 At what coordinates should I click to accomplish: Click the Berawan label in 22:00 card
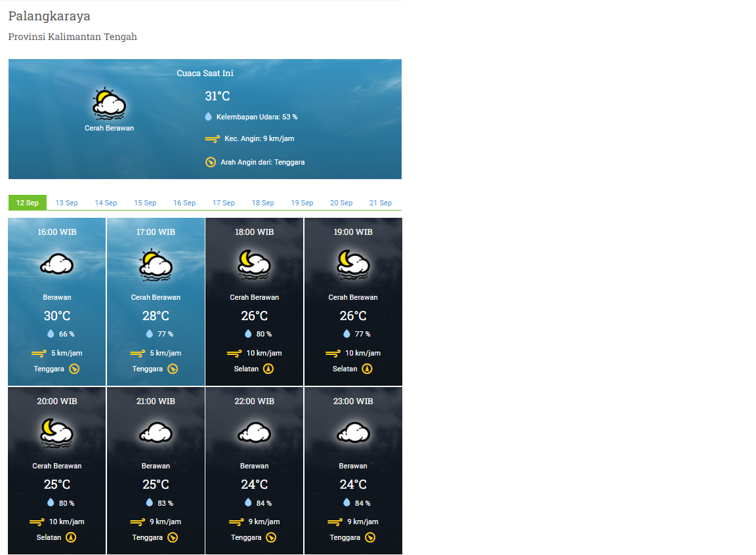[x=254, y=466]
